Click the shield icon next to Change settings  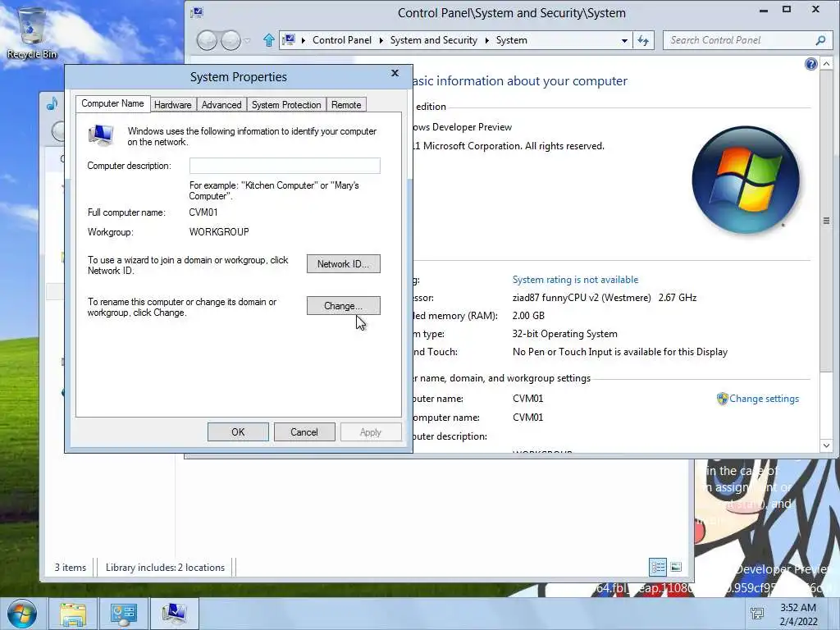(722, 399)
